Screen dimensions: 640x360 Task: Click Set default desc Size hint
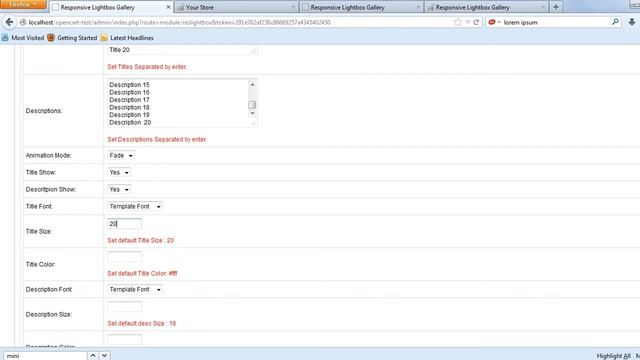(x=142, y=323)
